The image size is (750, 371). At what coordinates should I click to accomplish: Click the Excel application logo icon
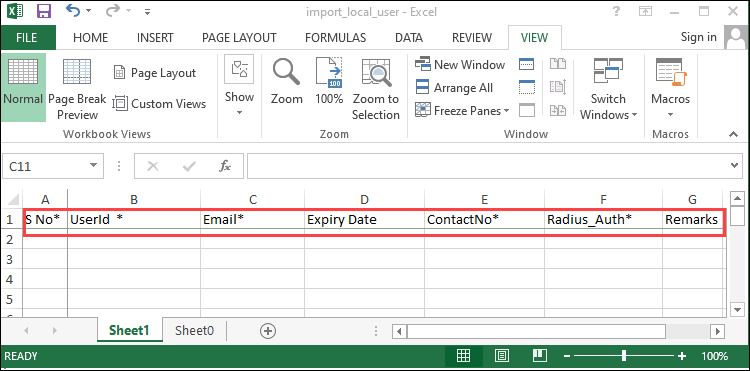point(16,11)
